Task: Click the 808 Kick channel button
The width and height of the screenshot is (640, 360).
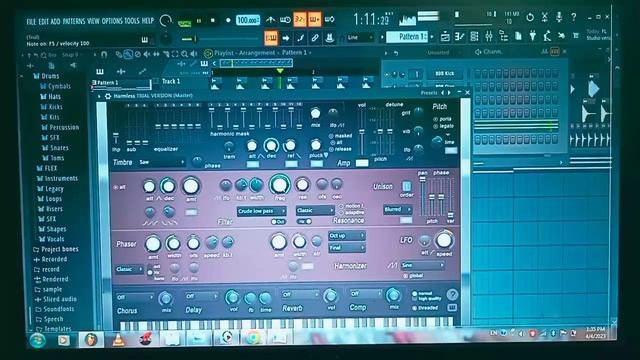Action: tap(445, 73)
